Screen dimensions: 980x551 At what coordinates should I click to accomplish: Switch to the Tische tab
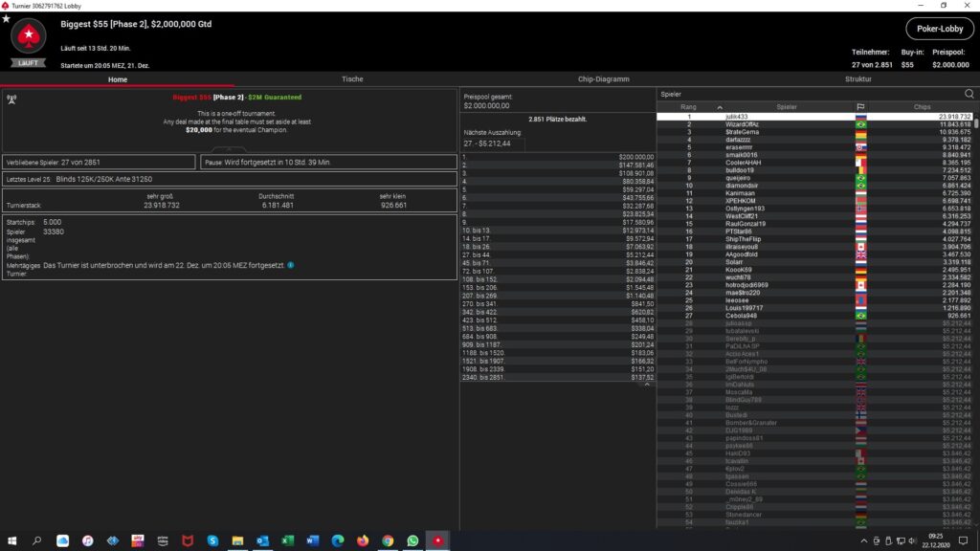(352, 79)
